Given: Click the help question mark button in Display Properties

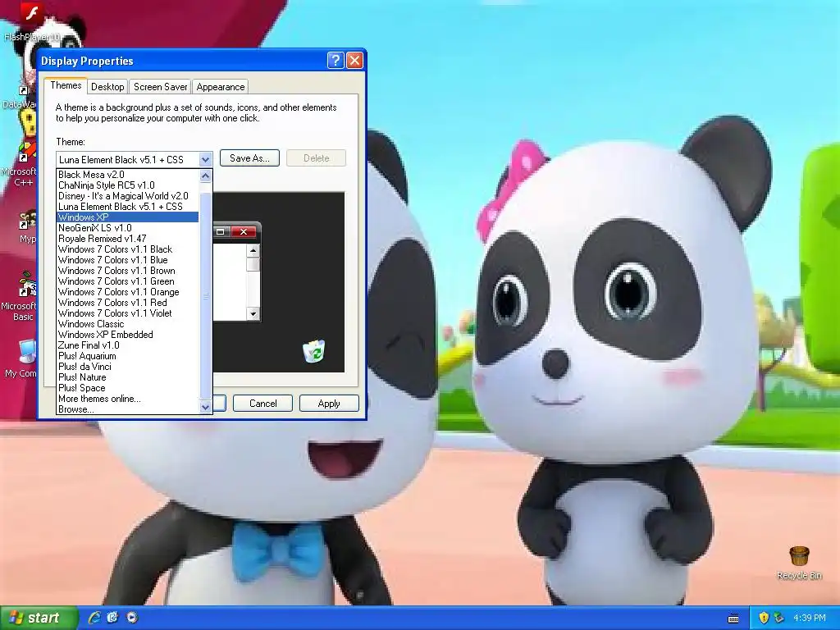Looking at the screenshot, I should click(x=336, y=61).
